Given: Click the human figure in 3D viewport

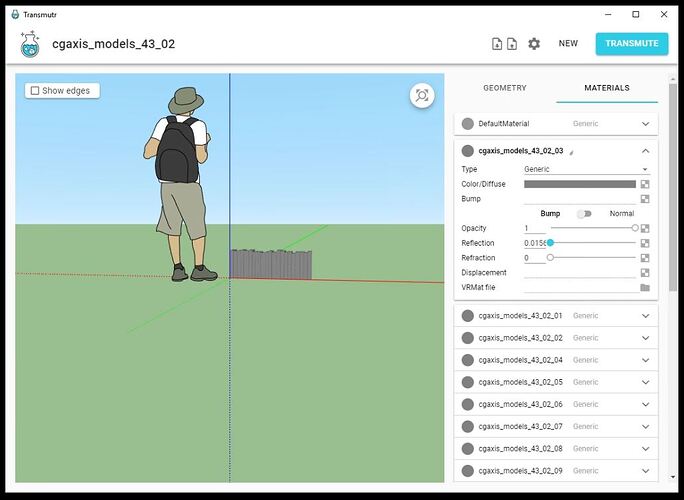Looking at the screenshot, I should [181, 183].
